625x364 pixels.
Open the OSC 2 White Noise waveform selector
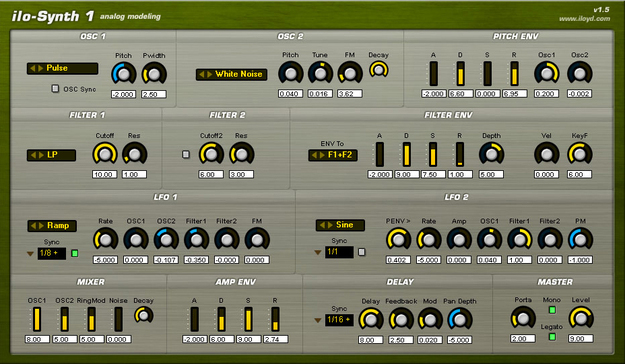[232, 74]
